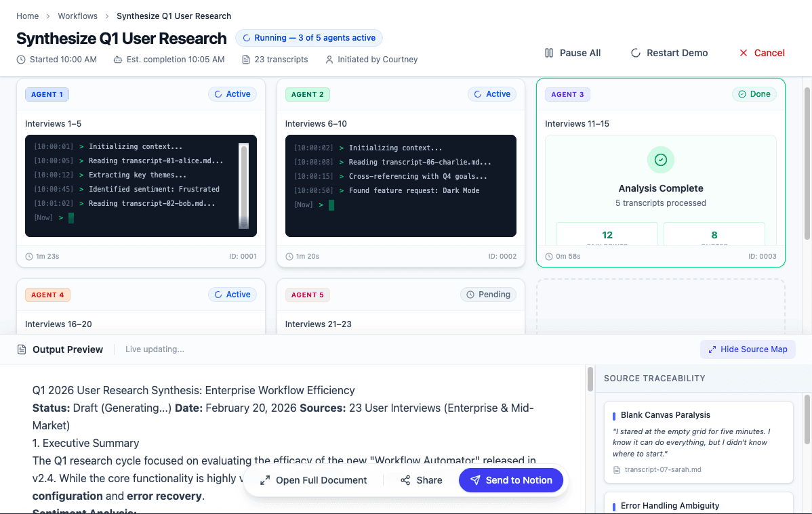The image size is (812, 514).
Task: Click the Interviews 11–15 label
Action: [577, 124]
